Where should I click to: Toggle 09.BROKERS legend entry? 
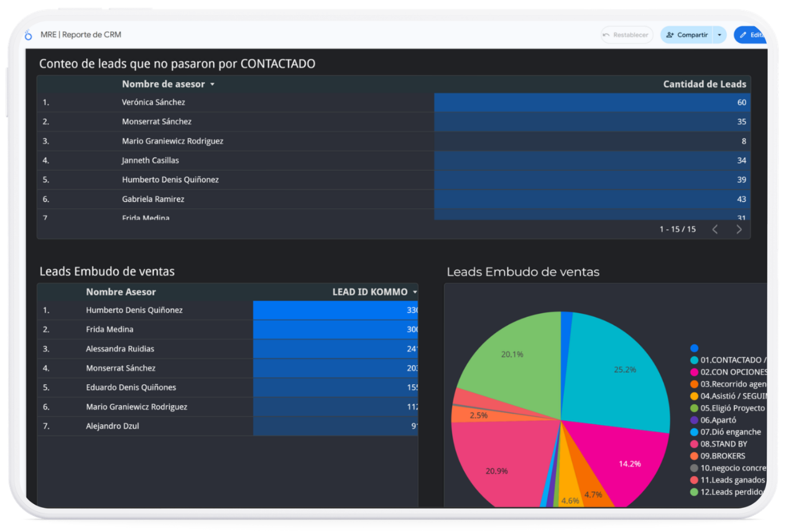pos(723,456)
